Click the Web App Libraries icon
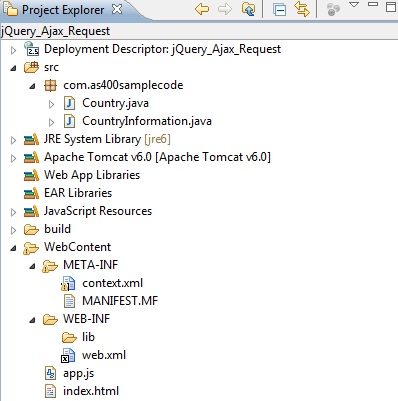Screen dimensions: 398x401 click(31, 176)
